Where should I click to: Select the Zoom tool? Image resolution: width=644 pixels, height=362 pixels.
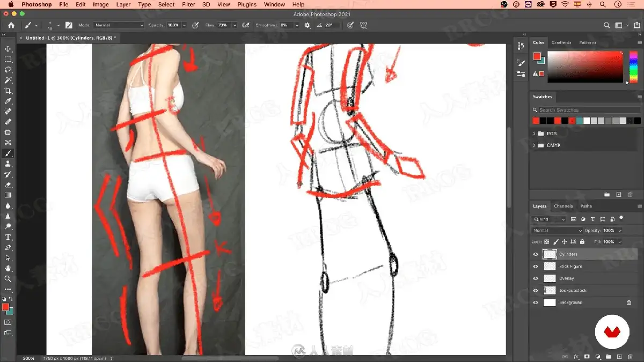[x=8, y=279]
